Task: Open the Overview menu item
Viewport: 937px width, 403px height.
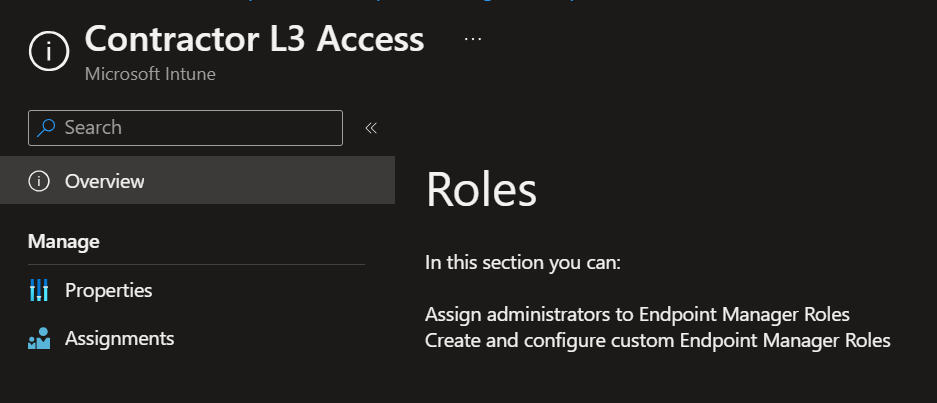Action: pos(104,181)
